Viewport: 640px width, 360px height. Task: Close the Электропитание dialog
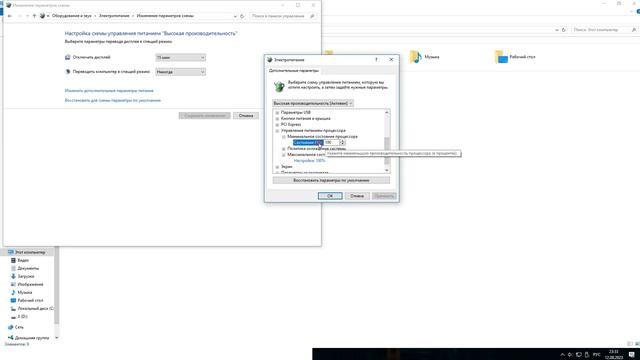pyautogui.click(x=391, y=60)
